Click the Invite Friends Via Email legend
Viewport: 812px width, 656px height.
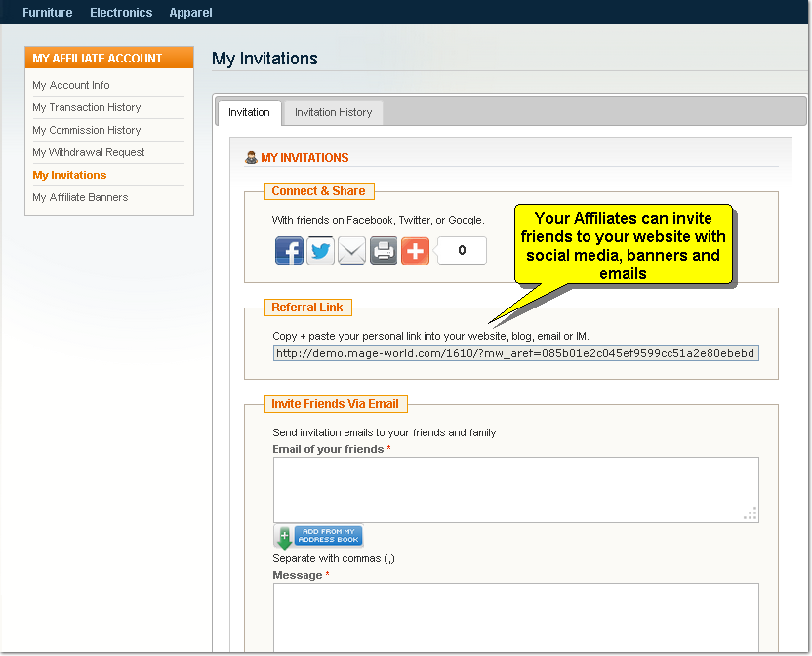click(x=336, y=404)
